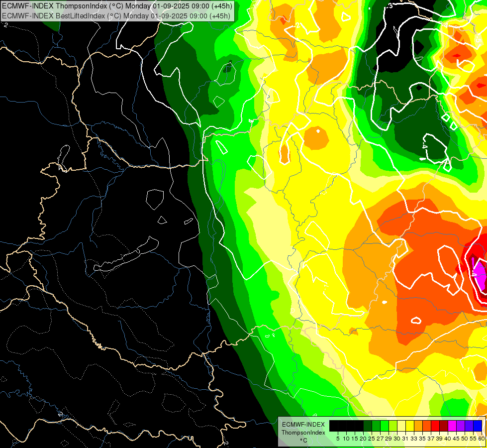Select the bright green 27–29 legend swatch
The height and width of the screenshot is (448, 487).
385,426
